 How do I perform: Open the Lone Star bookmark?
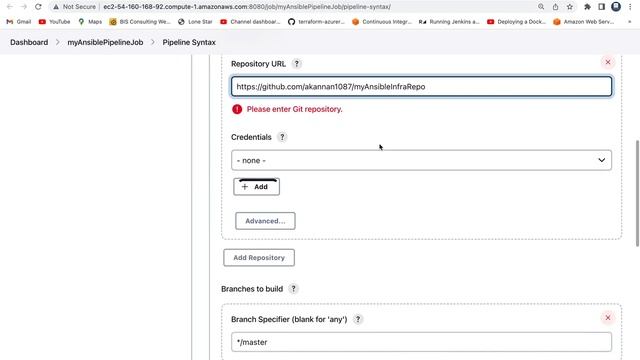195,22
